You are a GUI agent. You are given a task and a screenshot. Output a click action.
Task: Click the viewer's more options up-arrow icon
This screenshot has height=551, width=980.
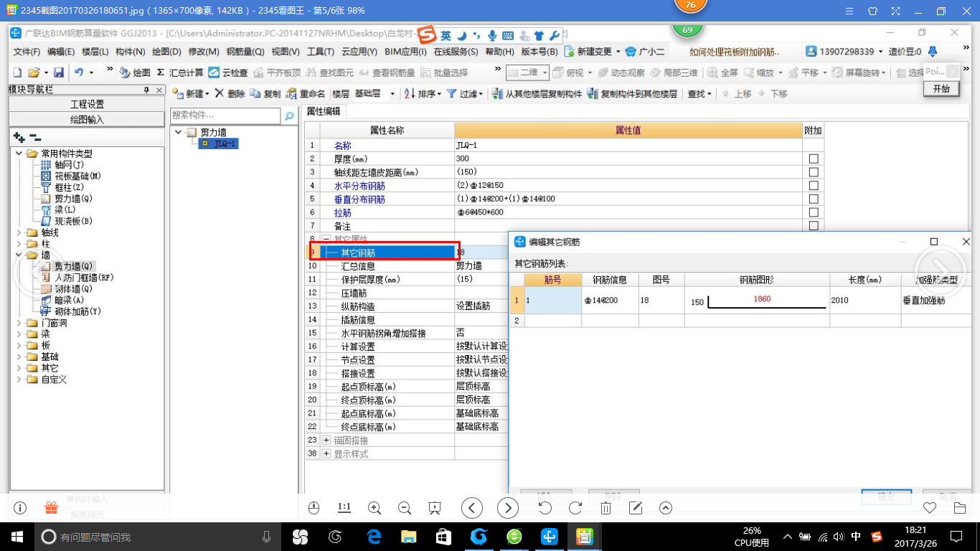[x=666, y=508]
